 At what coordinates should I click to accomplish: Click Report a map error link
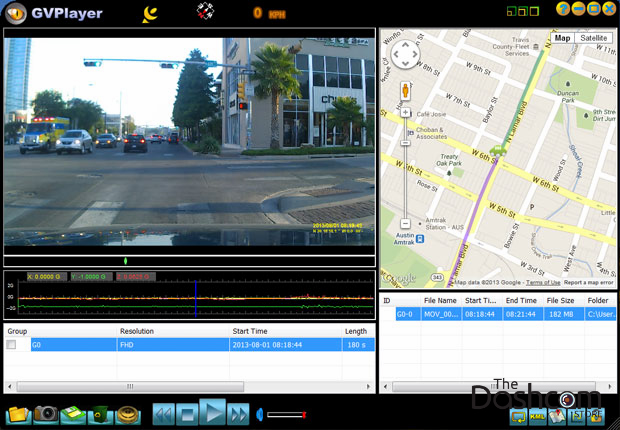click(x=589, y=283)
